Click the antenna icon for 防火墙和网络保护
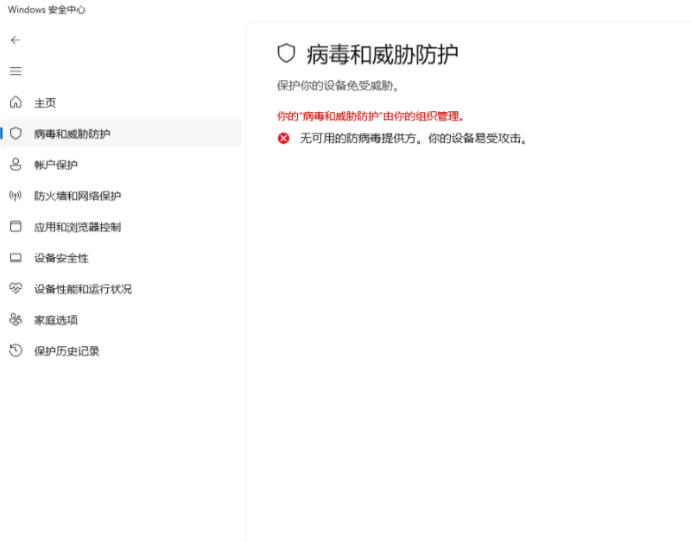This screenshot has width=692, height=542. click(15, 196)
